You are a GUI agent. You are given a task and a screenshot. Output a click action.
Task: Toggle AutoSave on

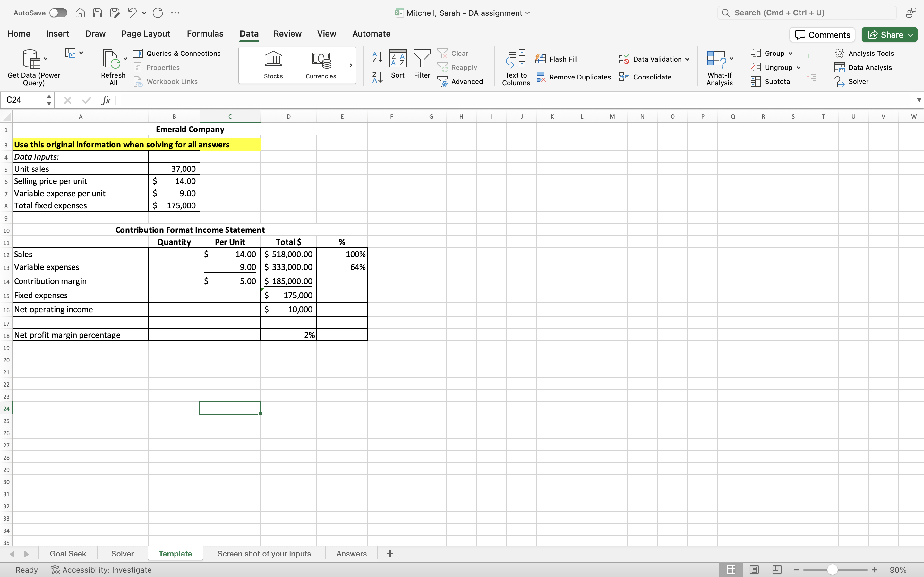click(x=58, y=13)
